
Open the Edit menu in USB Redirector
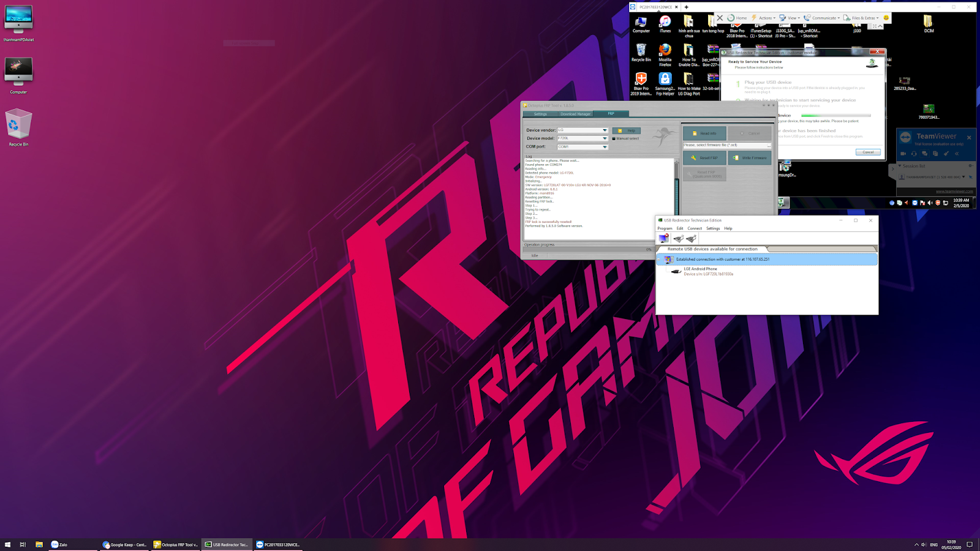[680, 228]
